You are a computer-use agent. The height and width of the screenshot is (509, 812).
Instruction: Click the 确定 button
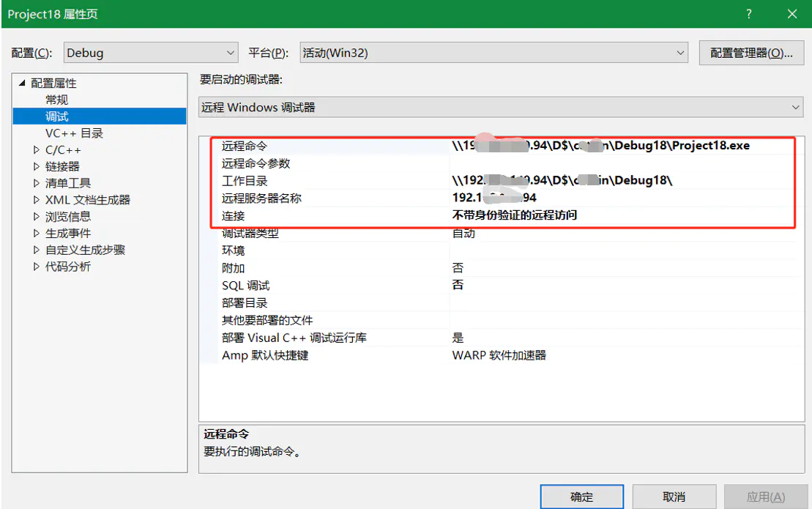point(581,497)
